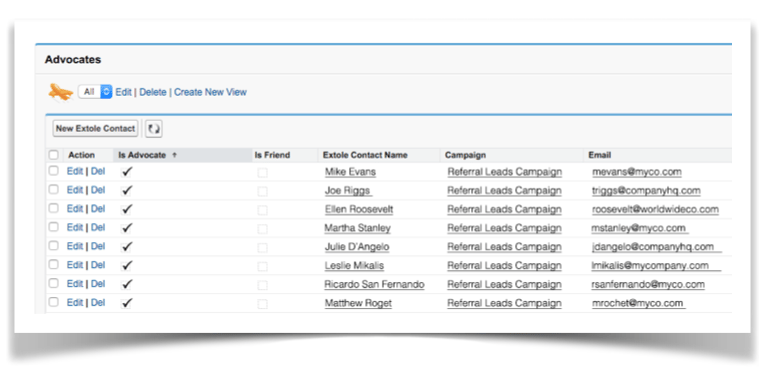Click email triggs@companyhq.com
The image size is (763, 371).
tap(646, 191)
